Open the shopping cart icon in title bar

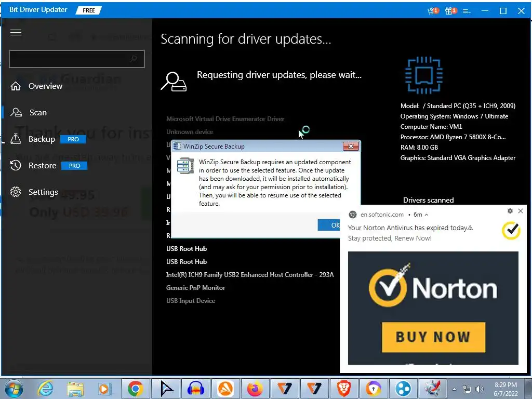click(x=433, y=11)
